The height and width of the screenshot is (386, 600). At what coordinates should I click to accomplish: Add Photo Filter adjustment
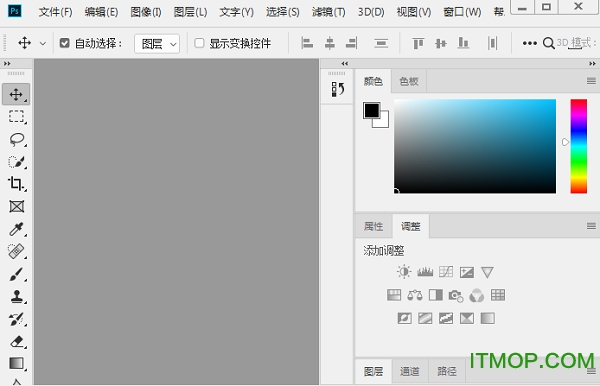click(456, 295)
